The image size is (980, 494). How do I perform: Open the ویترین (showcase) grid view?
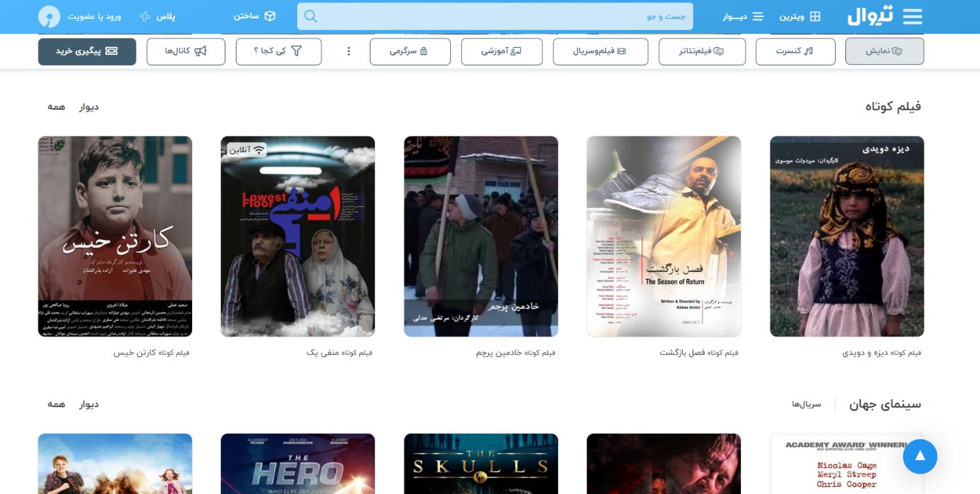pos(800,16)
